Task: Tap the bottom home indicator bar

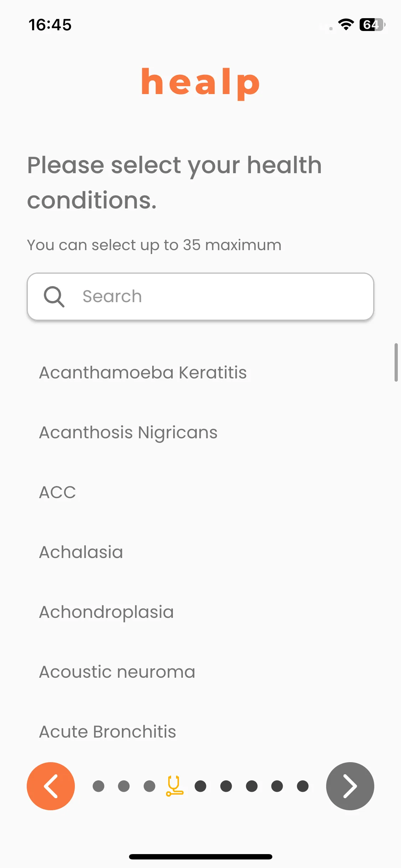Action: (200, 857)
